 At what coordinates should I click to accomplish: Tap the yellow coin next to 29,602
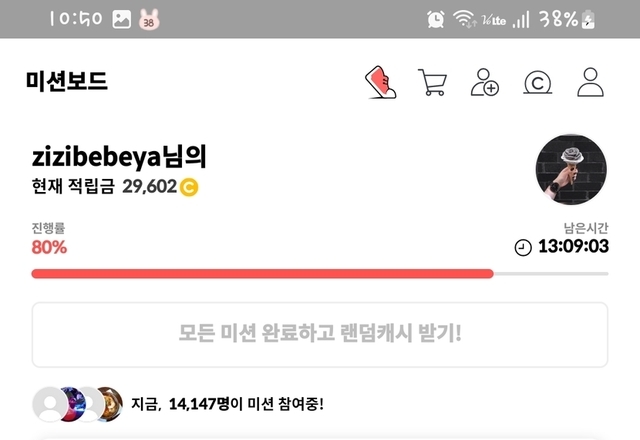(189, 187)
